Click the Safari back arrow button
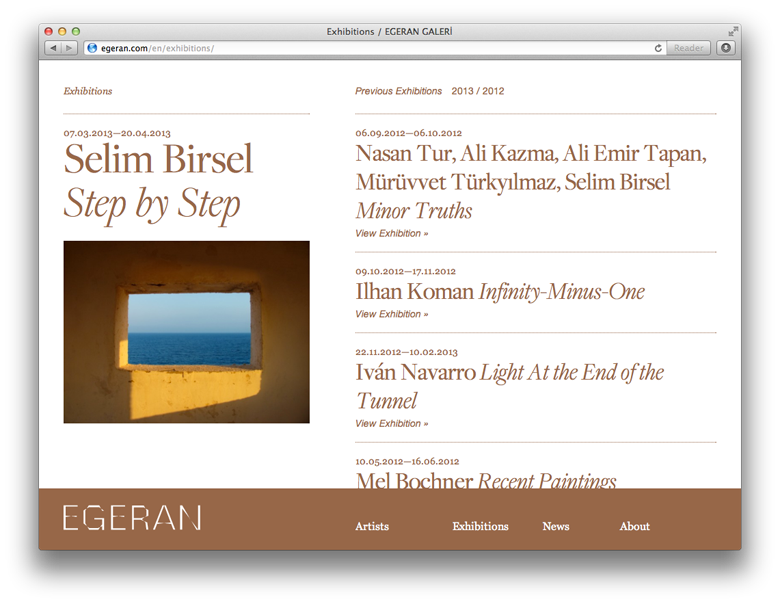Screen dimensions: 780x604 point(53,48)
